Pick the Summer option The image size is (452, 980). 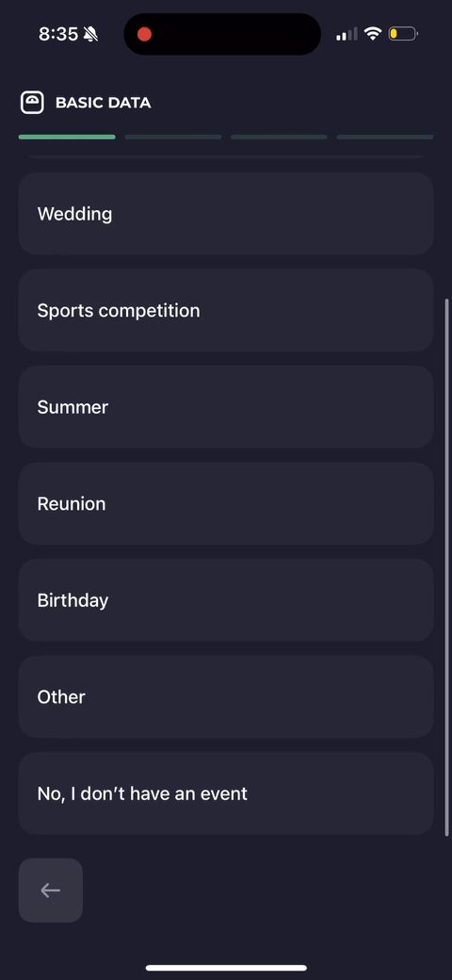click(x=226, y=407)
